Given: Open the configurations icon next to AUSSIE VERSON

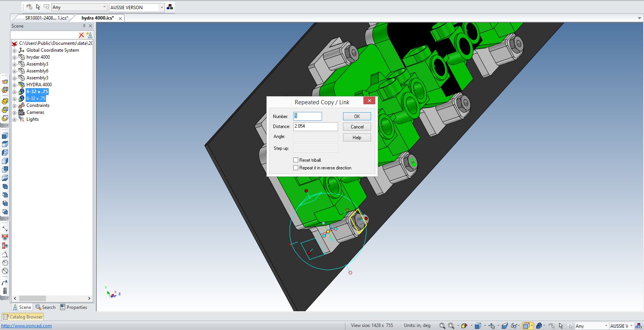Looking at the screenshot, I should 170,7.
